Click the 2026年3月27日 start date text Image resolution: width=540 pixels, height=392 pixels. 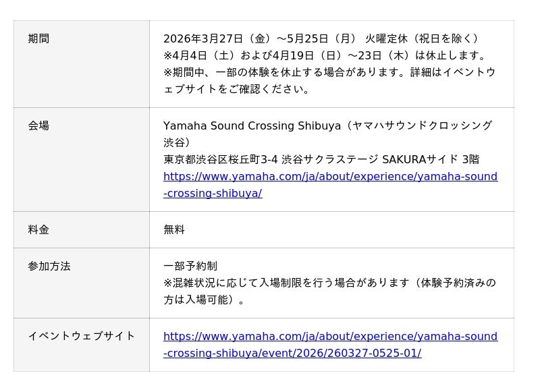tap(202, 39)
